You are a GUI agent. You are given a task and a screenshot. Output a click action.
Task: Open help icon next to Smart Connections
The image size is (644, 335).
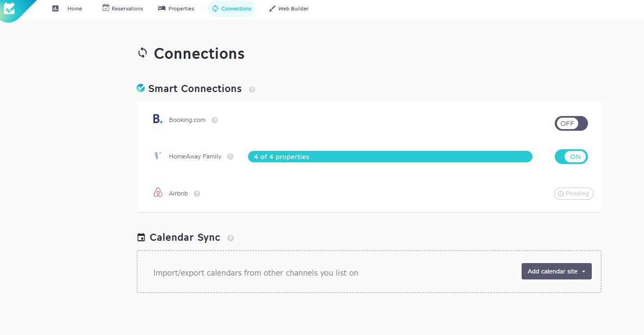[x=252, y=89]
